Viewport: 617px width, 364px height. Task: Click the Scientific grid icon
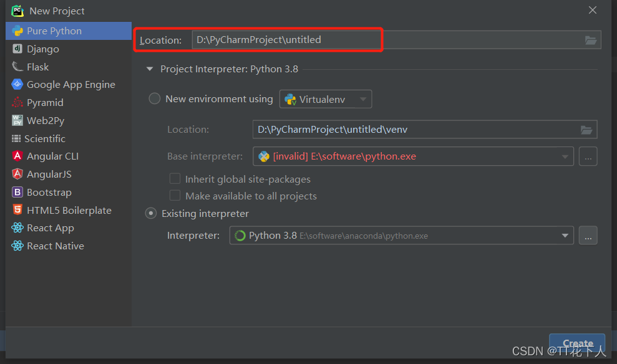[16, 138]
